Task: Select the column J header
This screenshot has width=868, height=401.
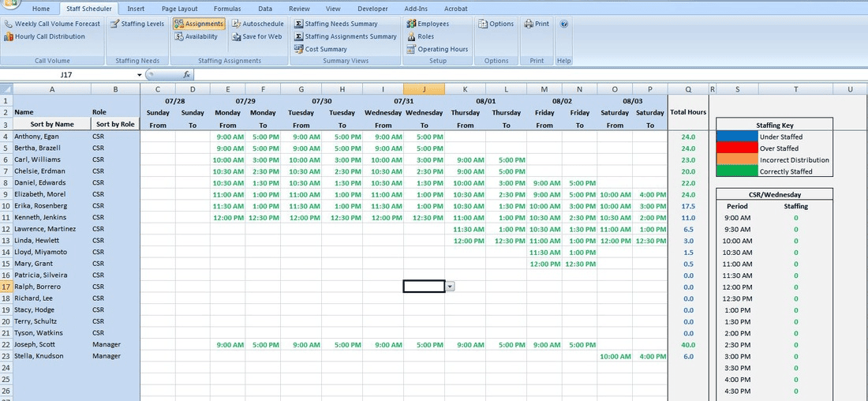Action: (424, 89)
